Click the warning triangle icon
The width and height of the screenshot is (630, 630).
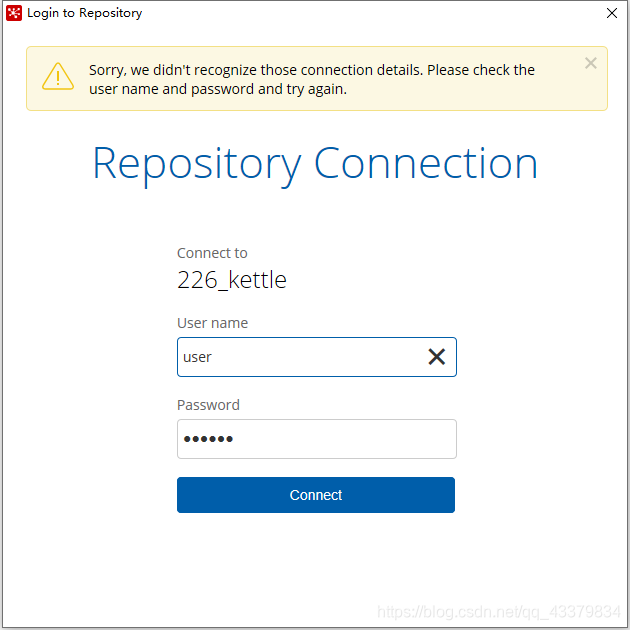tap(58, 76)
